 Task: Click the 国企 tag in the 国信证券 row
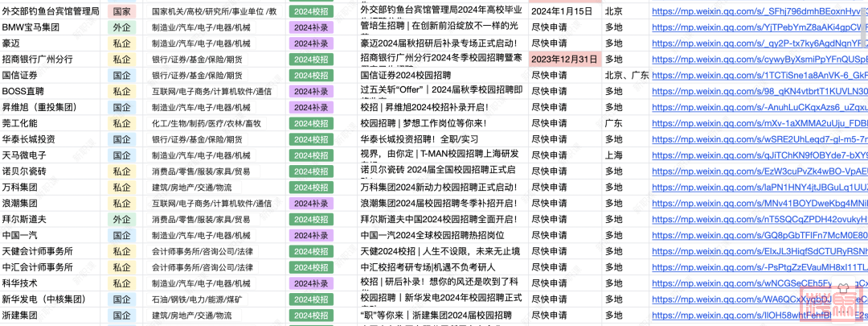(122, 75)
